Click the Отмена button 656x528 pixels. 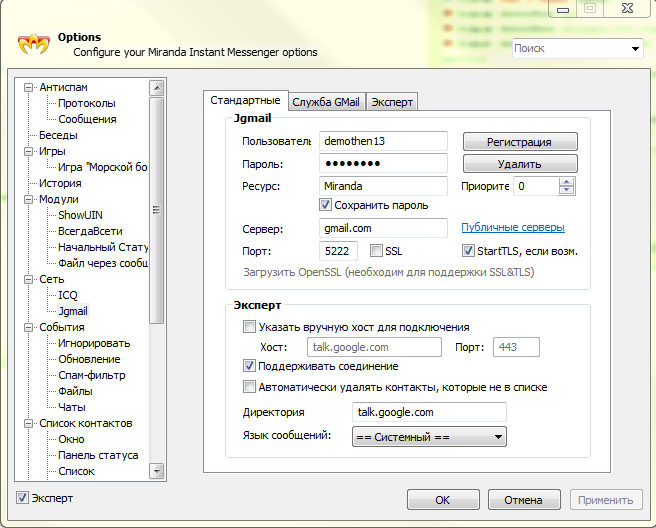pos(524,500)
